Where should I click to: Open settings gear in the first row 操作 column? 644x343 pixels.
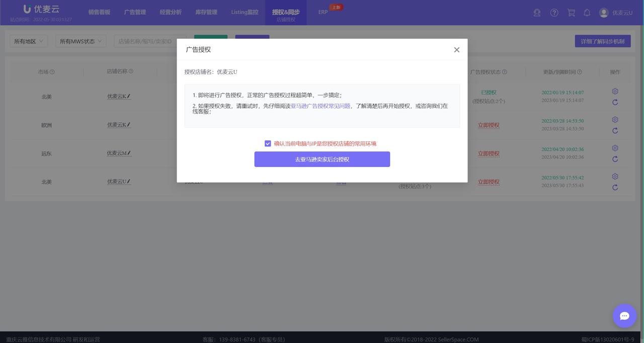point(615,91)
